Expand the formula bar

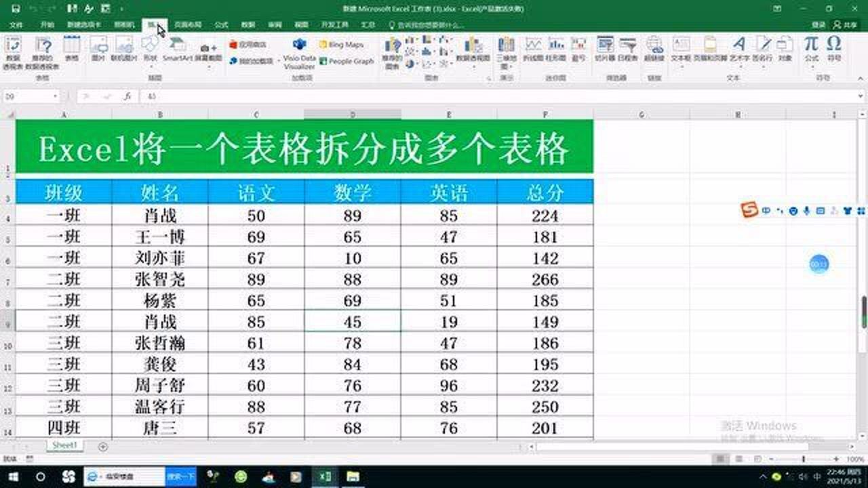click(861, 97)
